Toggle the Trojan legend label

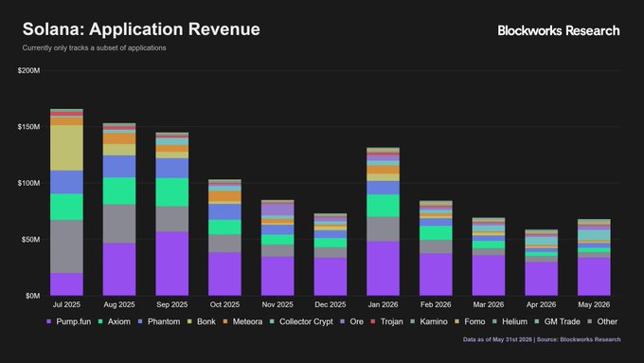(x=392, y=321)
